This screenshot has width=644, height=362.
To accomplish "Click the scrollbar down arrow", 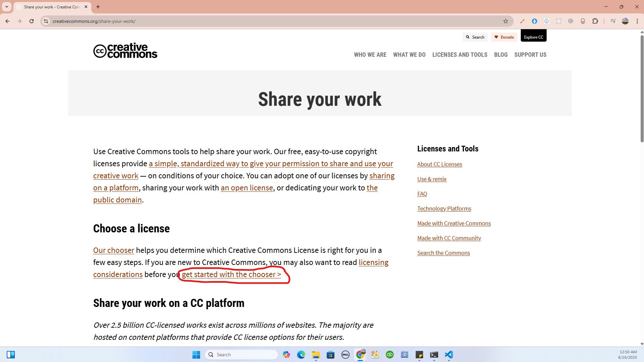I will point(642,344).
